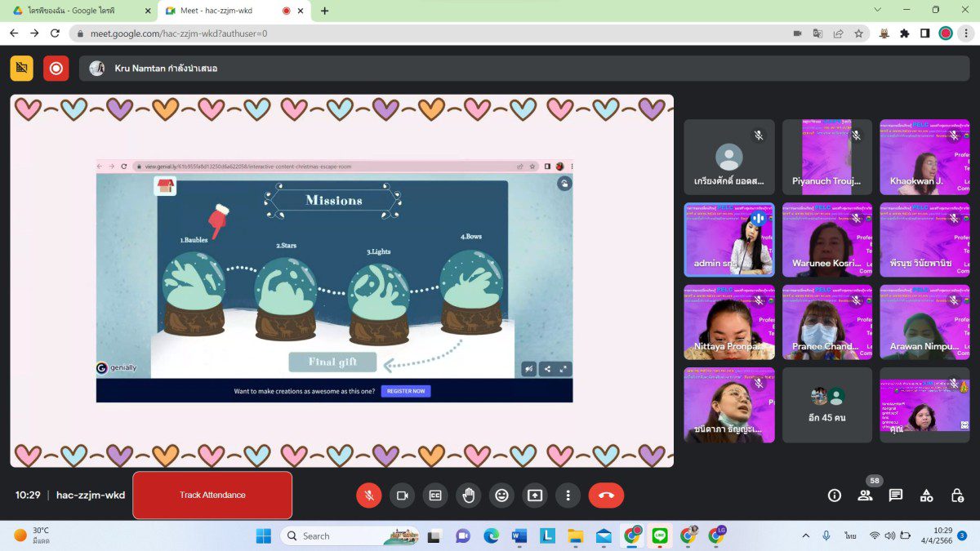Select Khaokwan J. participant tile

[924, 157]
